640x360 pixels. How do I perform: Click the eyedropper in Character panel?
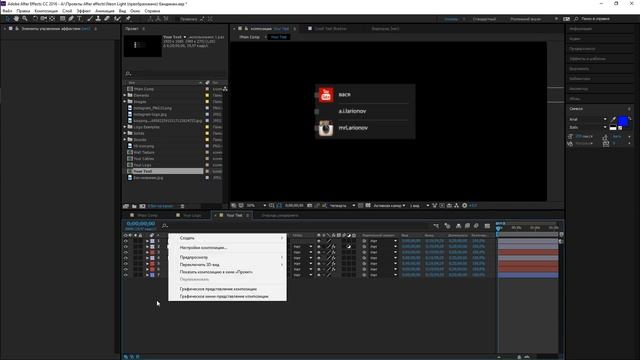613,119
